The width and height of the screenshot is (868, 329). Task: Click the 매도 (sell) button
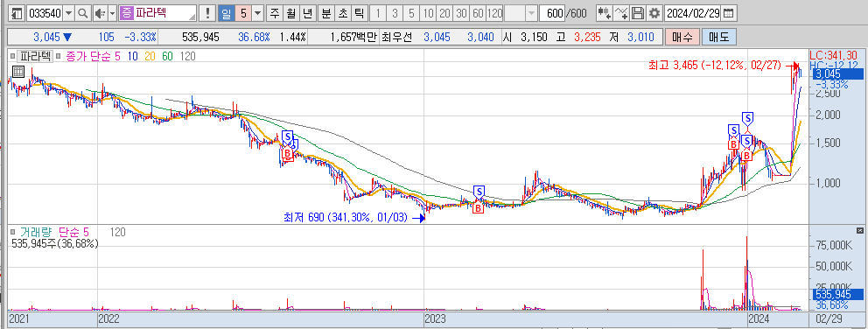click(719, 38)
